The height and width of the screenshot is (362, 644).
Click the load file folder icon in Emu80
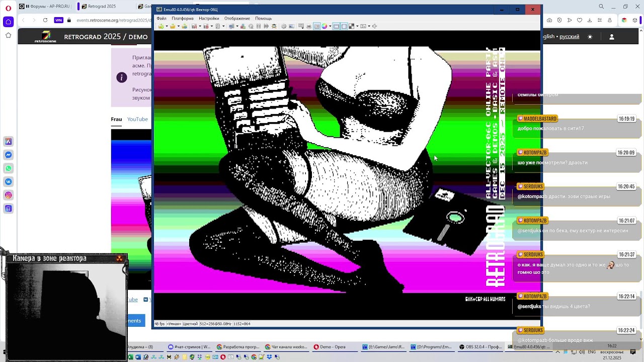pyautogui.click(x=173, y=26)
